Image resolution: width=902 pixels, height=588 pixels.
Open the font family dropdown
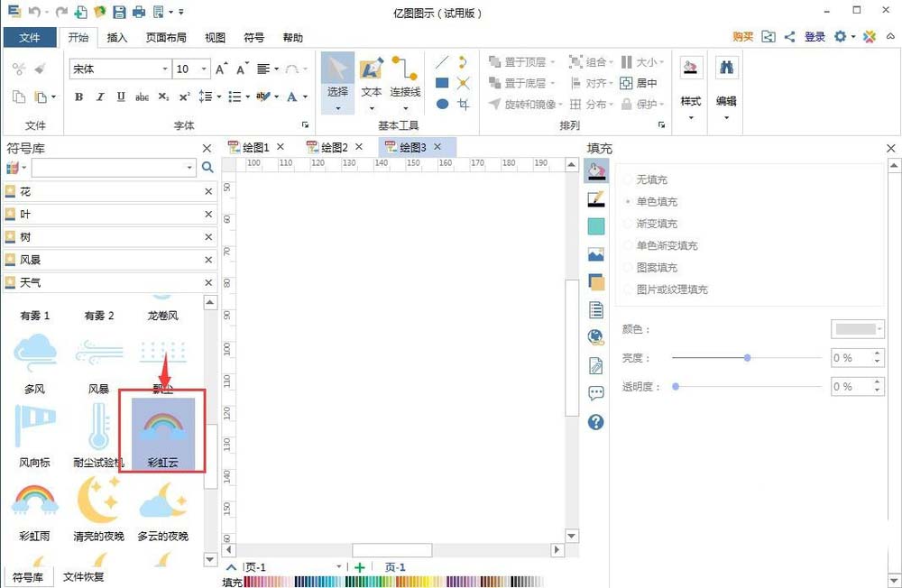pyautogui.click(x=164, y=68)
